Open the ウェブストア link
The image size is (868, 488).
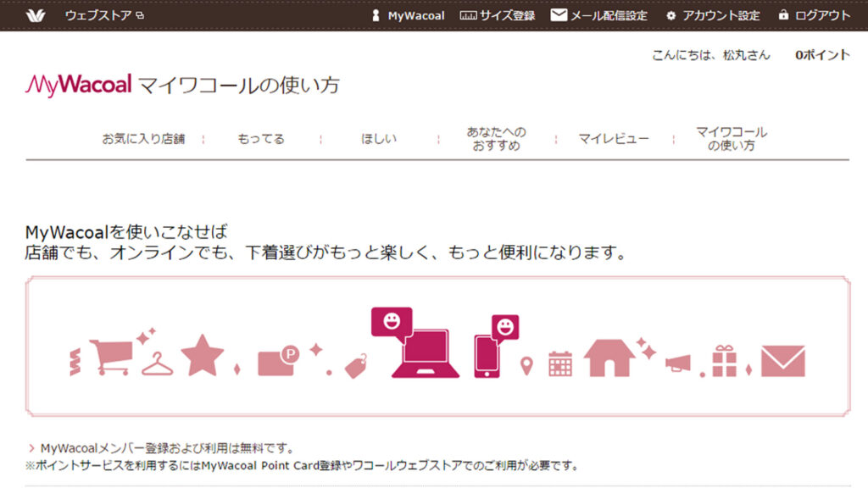coord(98,15)
